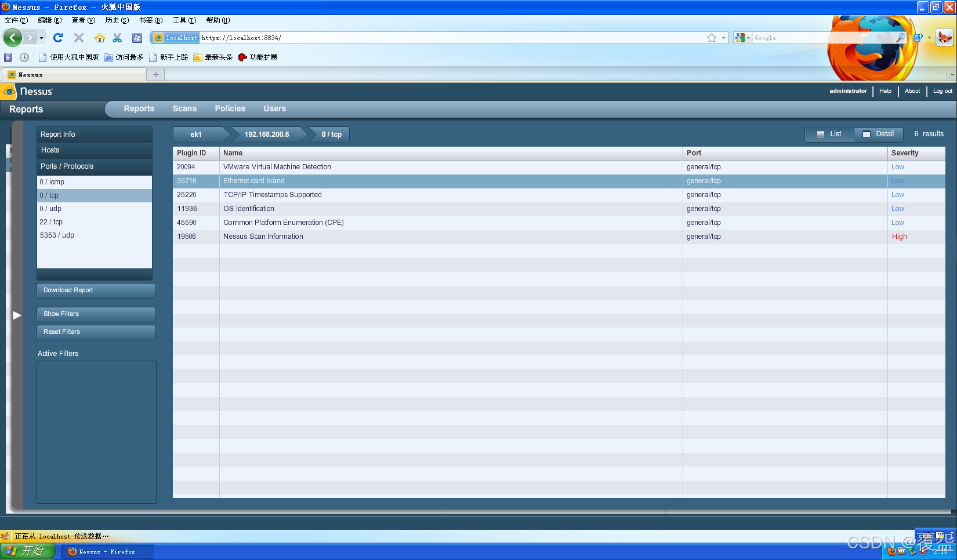Expand the collapsed side panel white arrow
The width and height of the screenshot is (957, 560).
(x=17, y=315)
